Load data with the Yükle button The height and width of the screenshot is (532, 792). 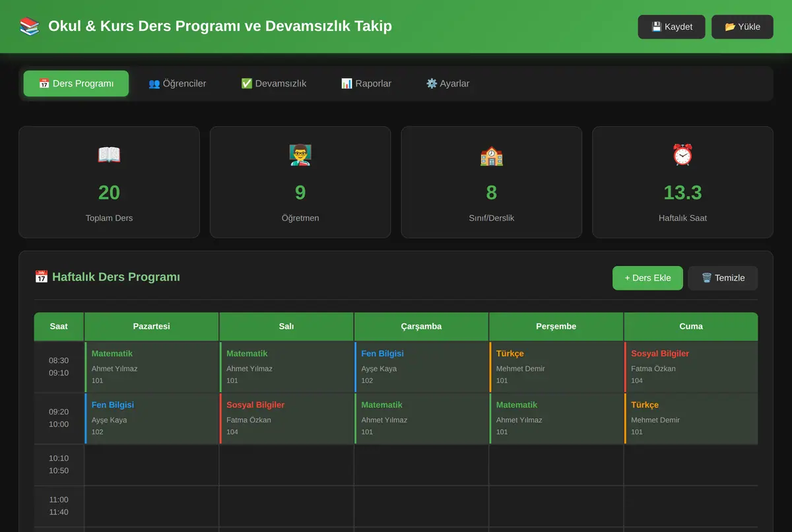click(742, 27)
